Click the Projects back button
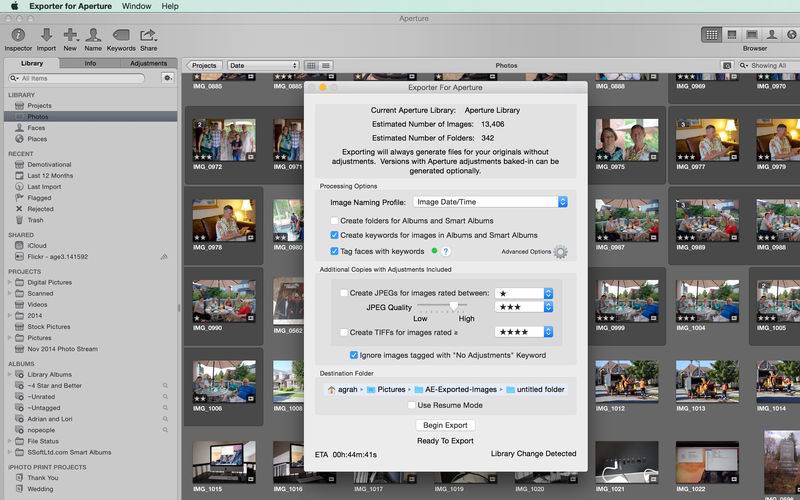 (204, 65)
